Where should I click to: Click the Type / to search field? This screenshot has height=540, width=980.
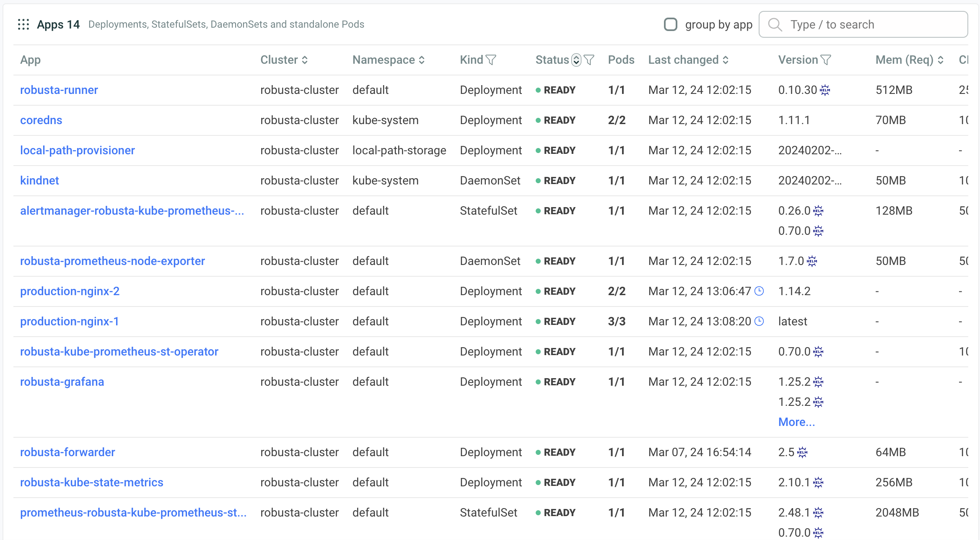click(863, 24)
